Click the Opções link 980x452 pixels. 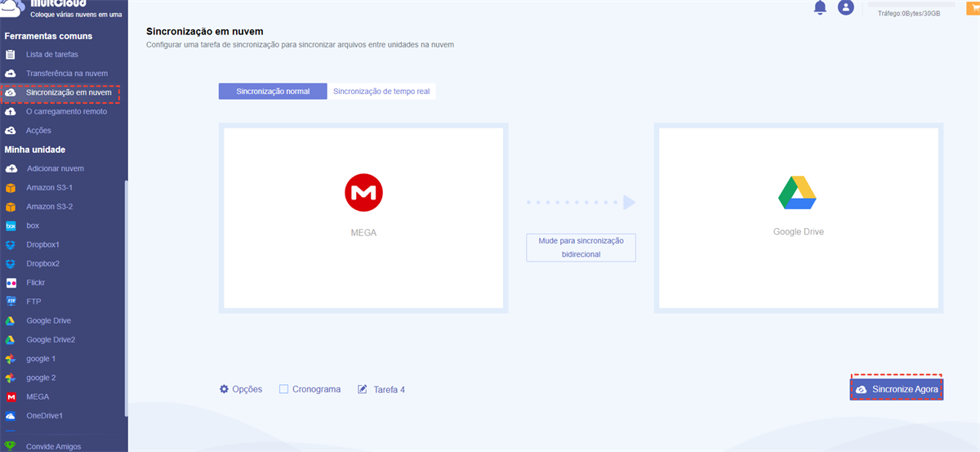pyautogui.click(x=247, y=389)
